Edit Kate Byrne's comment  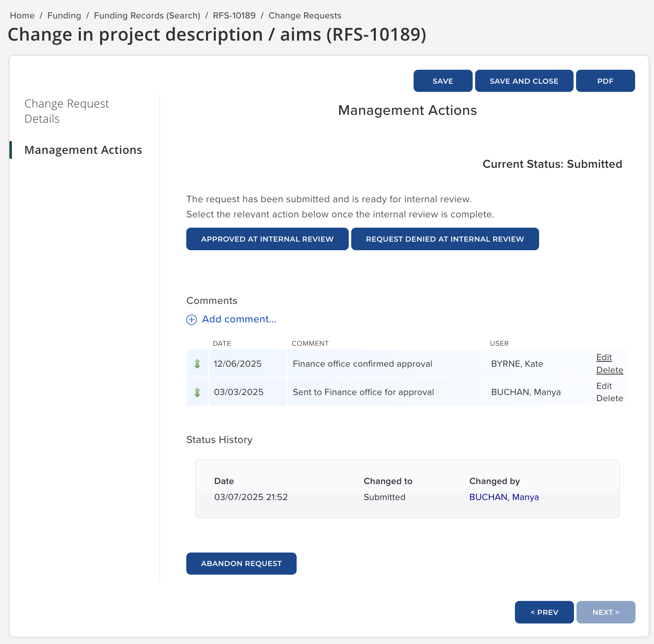pyautogui.click(x=604, y=357)
